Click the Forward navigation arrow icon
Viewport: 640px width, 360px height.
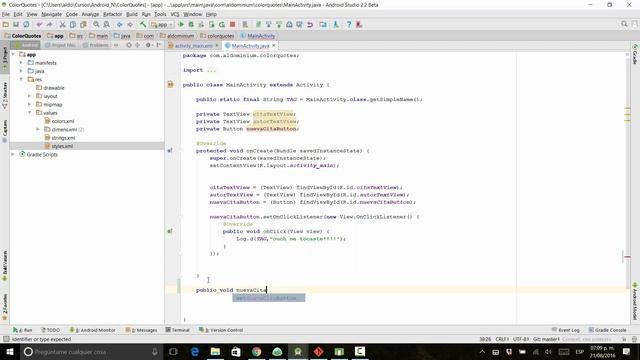(130, 24)
